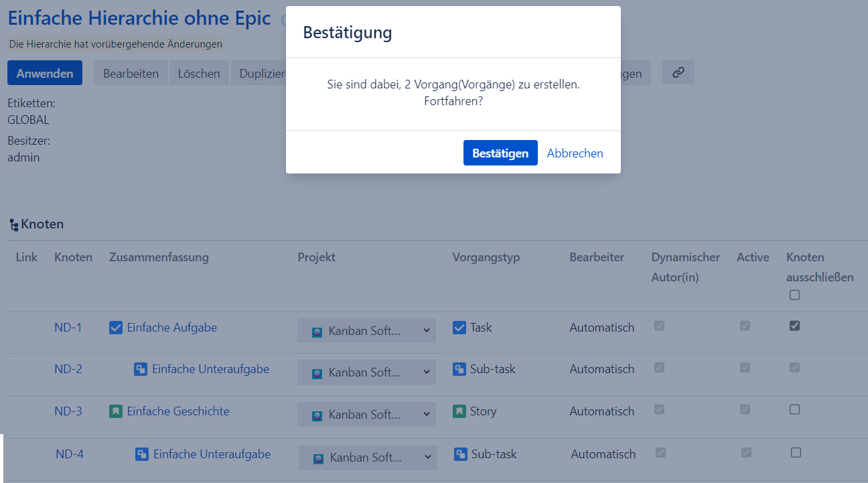
Task: Click Bearbeiten in the hierarchy toolbar
Action: tap(131, 74)
